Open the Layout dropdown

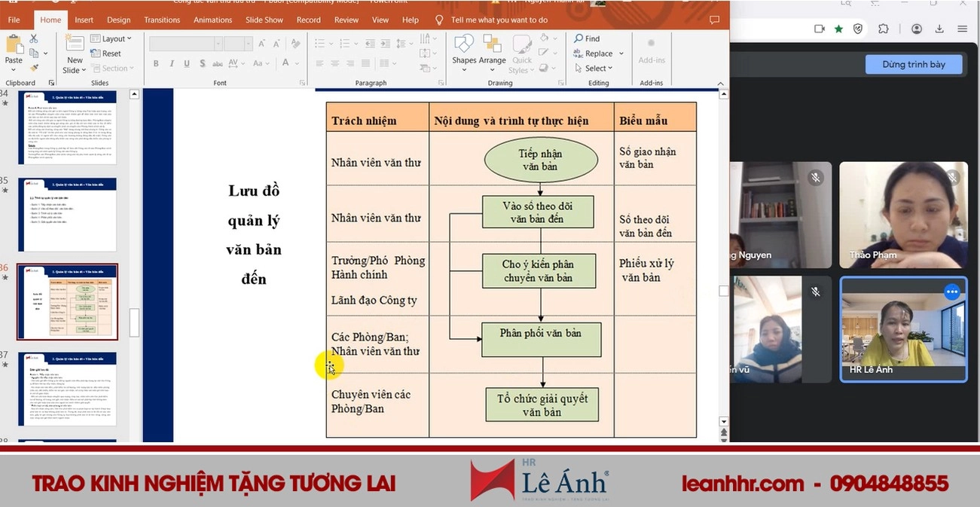pyautogui.click(x=112, y=38)
